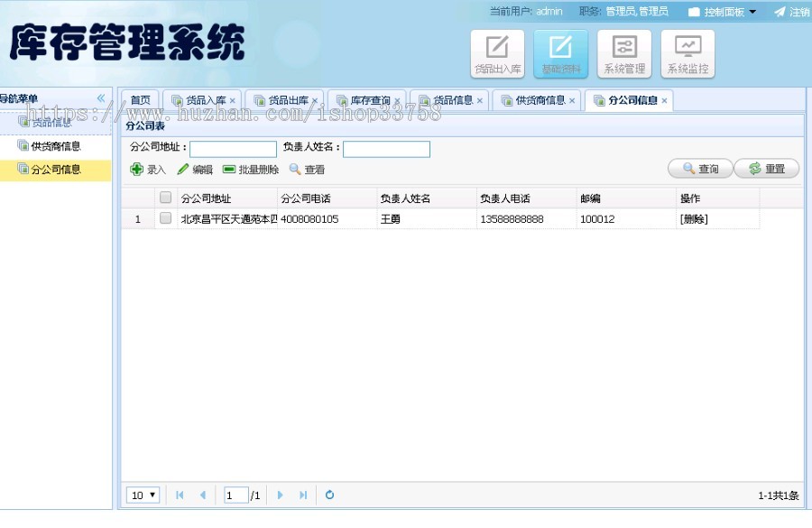Select the 编辑 edit icon

pos(195,169)
